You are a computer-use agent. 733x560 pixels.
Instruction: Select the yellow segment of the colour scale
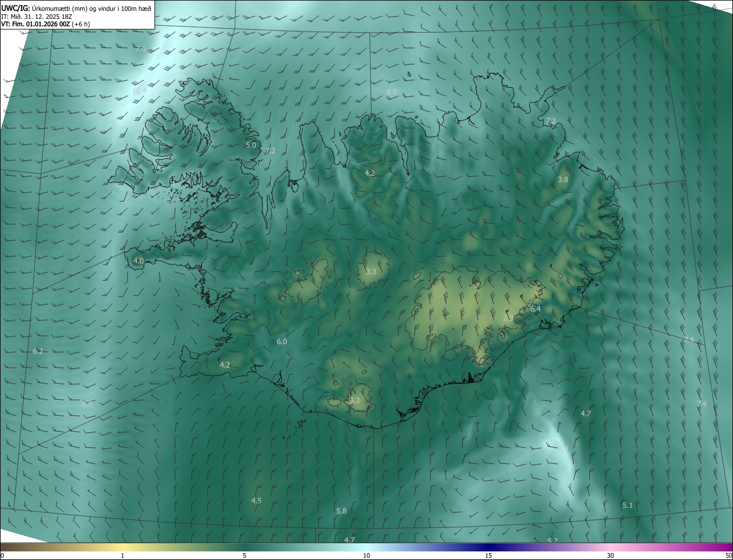[123, 547]
